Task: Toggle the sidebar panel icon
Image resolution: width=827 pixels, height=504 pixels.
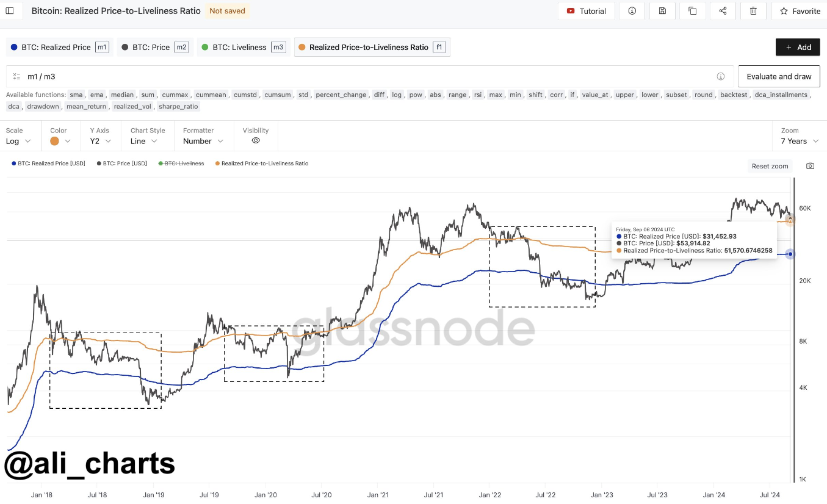Action: point(10,11)
